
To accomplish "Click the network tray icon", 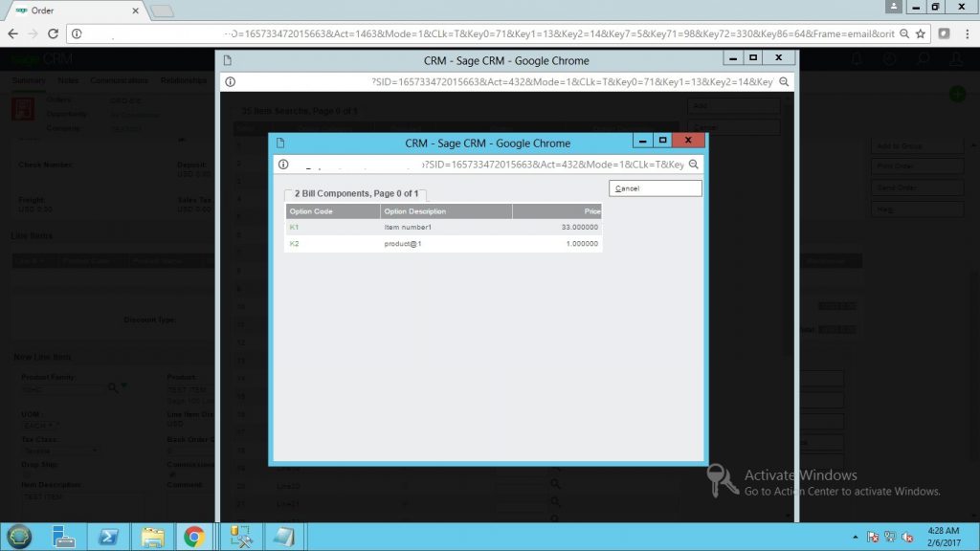I will 890,538.
